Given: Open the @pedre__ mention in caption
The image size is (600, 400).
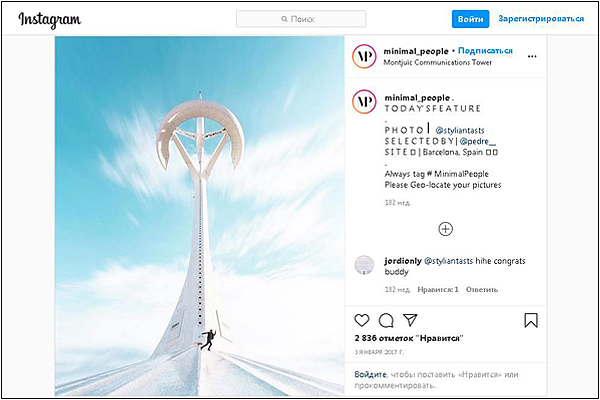Looking at the screenshot, I should 478,141.
